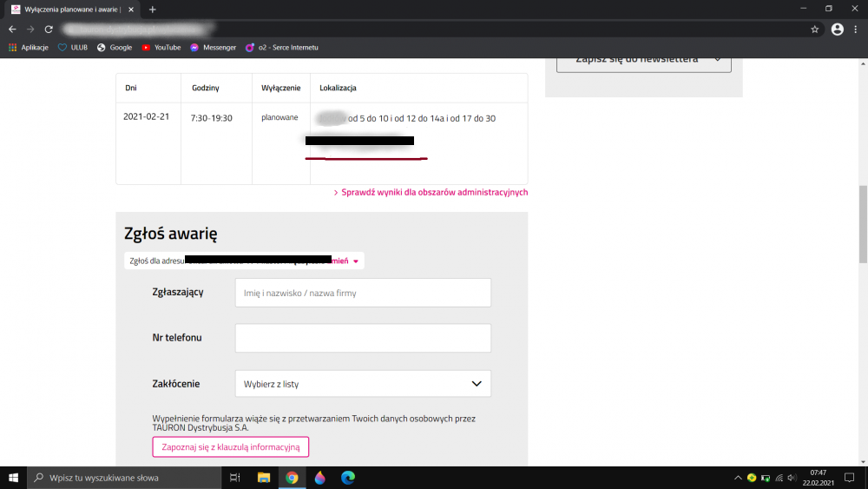Screen dimensions: 868x489
Task: Open the 'zmień' address dropdown
Action: tap(347, 261)
